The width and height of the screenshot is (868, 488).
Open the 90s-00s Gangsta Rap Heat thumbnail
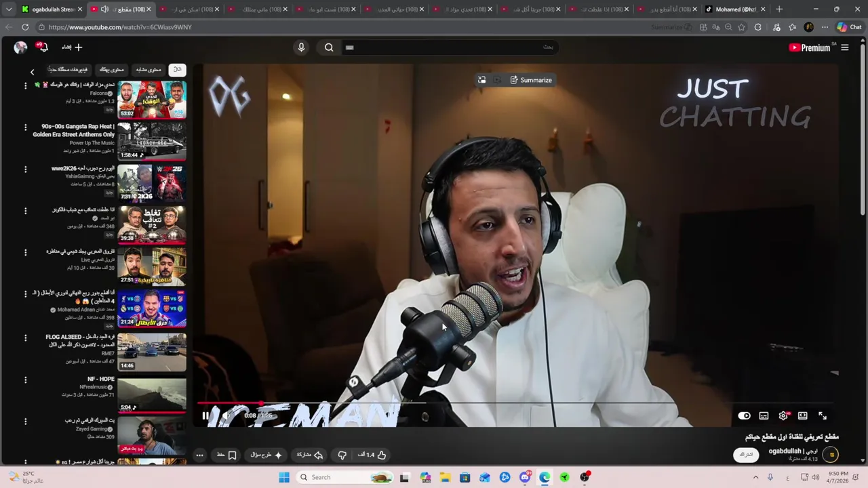(152, 141)
